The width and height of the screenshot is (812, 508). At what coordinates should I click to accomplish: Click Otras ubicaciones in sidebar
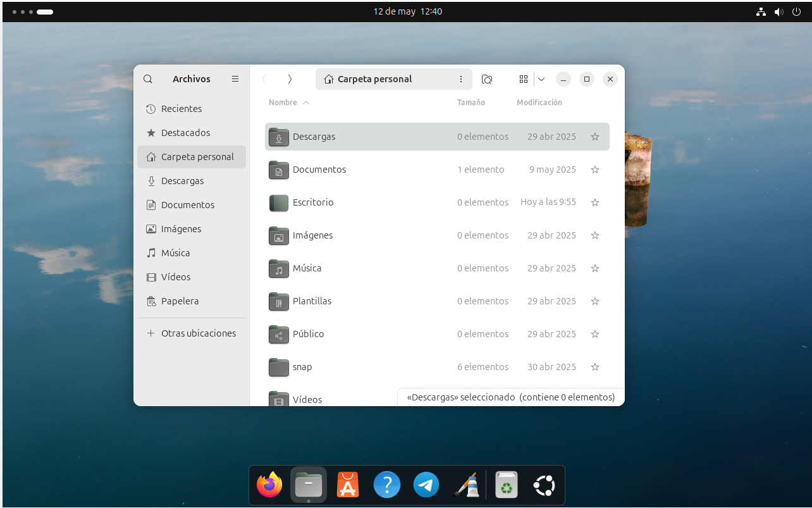(198, 333)
